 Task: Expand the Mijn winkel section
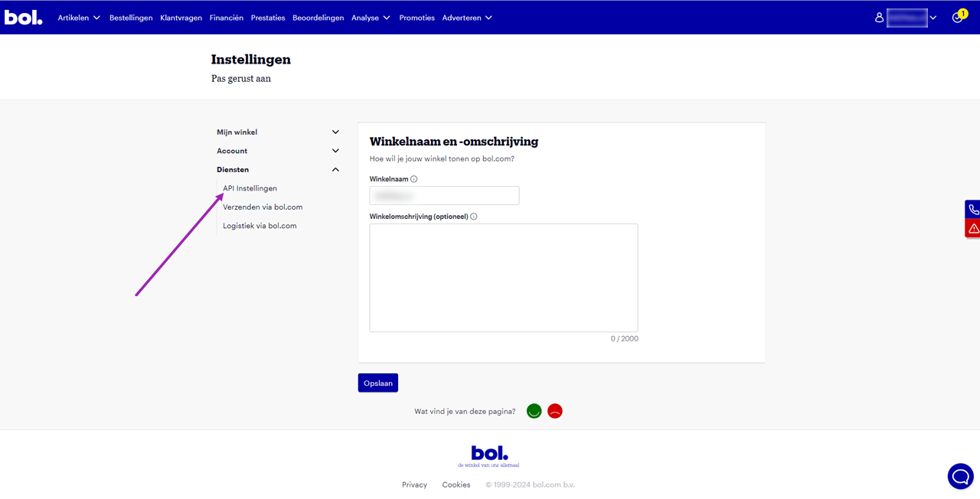(x=278, y=132)
